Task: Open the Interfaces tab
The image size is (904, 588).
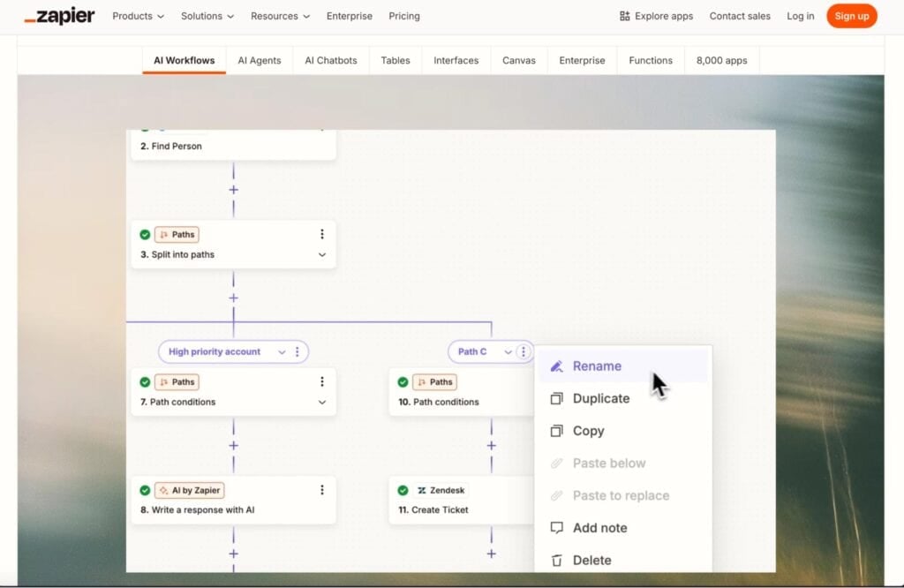Action: click(456, 61)
